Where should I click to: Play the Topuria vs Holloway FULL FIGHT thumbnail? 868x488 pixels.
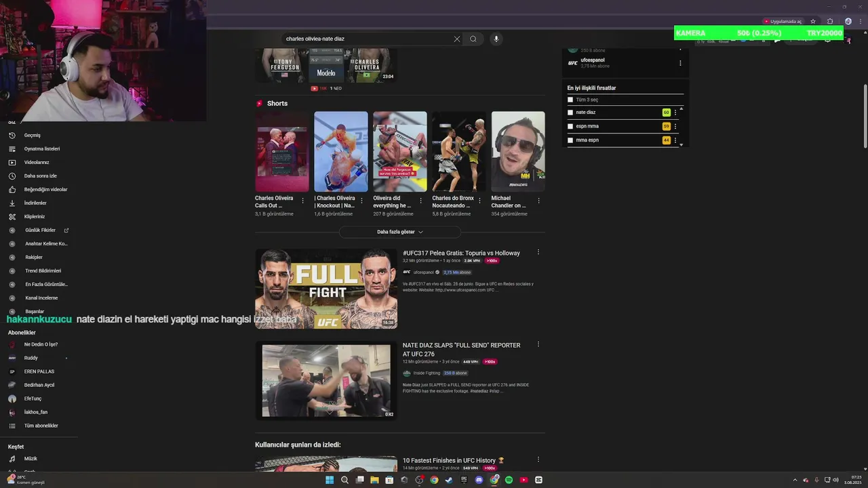point(326,289)
